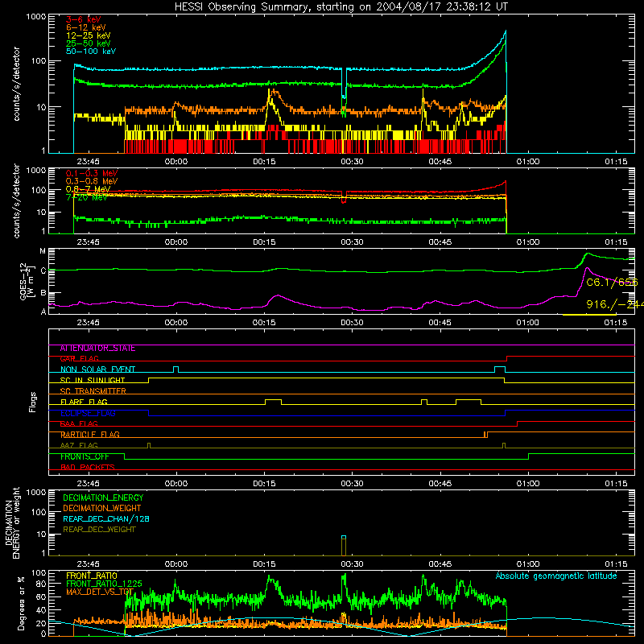Image resolution: width=644 pixels, height=644 pixels.
Task: Click the first NON_SOLAR_EVENT pulse near 00:00
Action: click(x=175, y=369)
